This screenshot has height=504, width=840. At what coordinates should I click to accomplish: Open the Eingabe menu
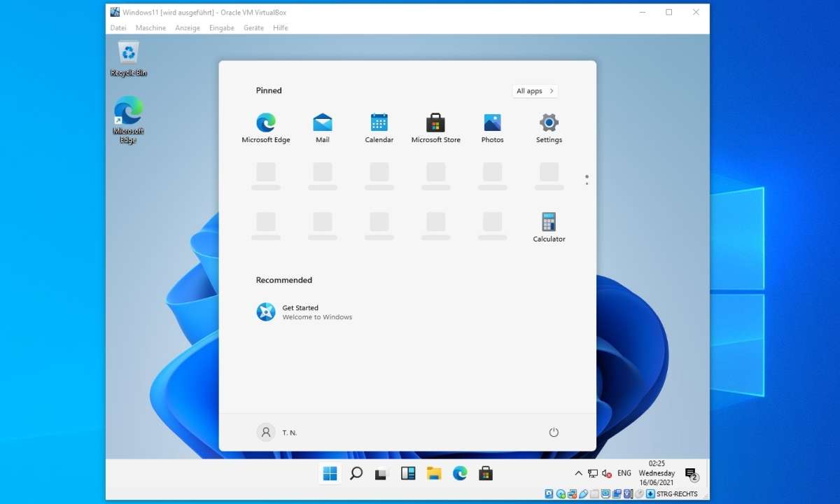222,28
